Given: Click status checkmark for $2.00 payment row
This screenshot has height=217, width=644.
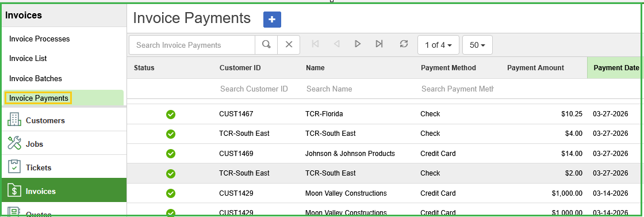Looking at the screenshot, I should [171, 173].
